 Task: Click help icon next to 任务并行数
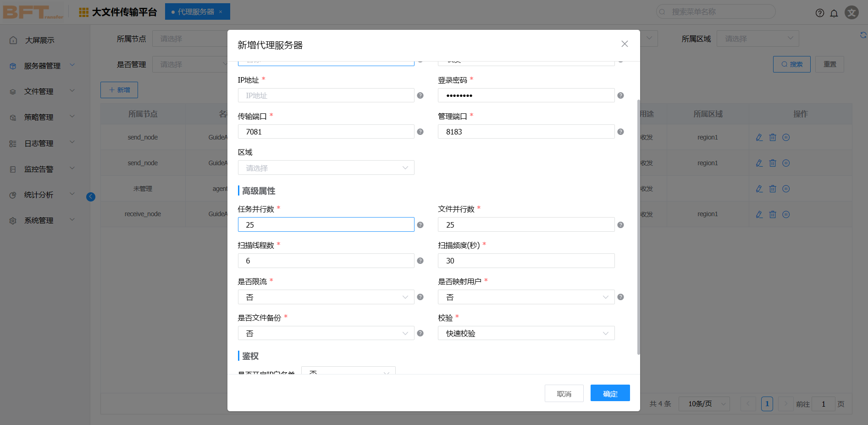(420, 225)
